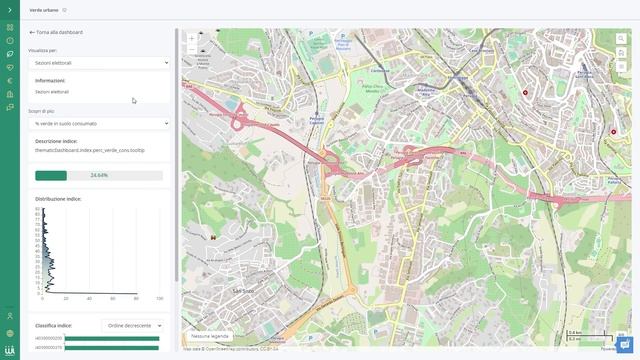Open the user profile icon in sidebar

click(10, 316)
